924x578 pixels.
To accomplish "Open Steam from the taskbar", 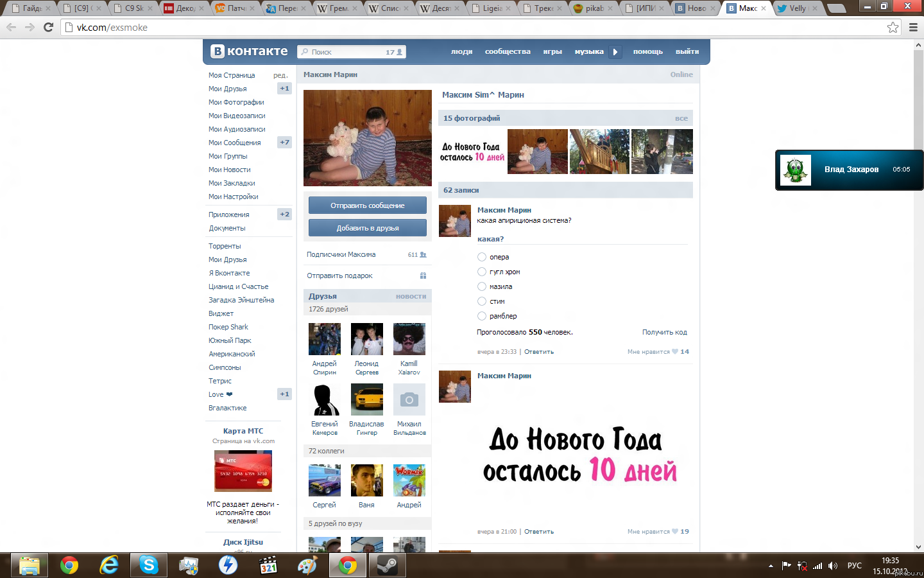I will 387,565.
